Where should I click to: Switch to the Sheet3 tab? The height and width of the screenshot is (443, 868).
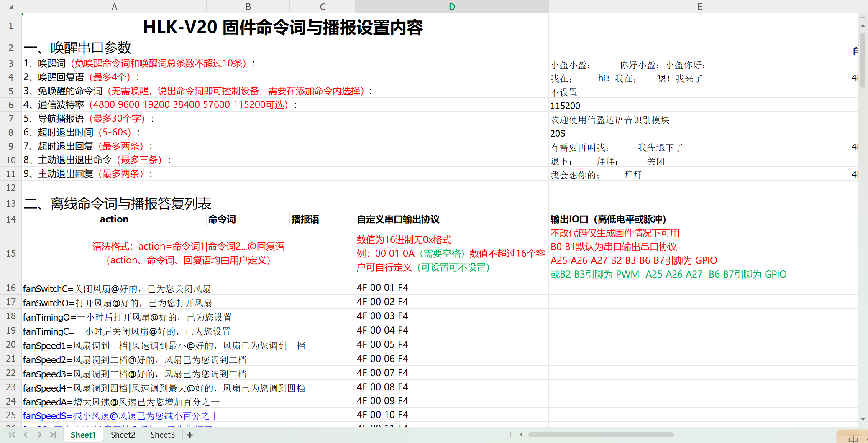pos(162,435)
